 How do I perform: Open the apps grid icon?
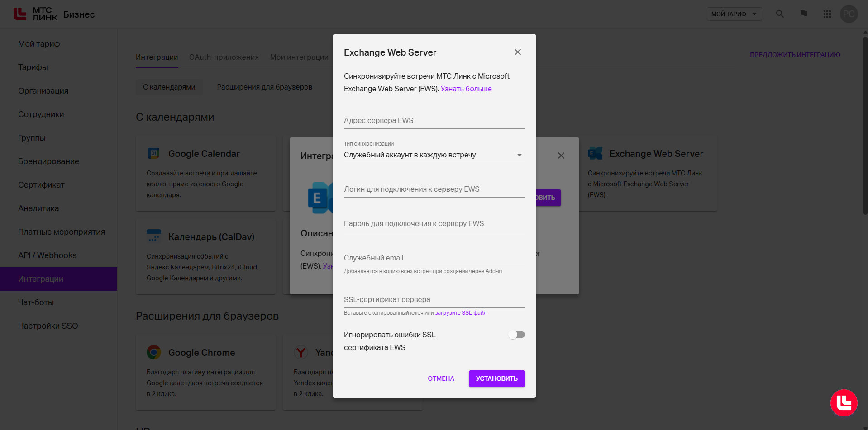tap(827, 14)
